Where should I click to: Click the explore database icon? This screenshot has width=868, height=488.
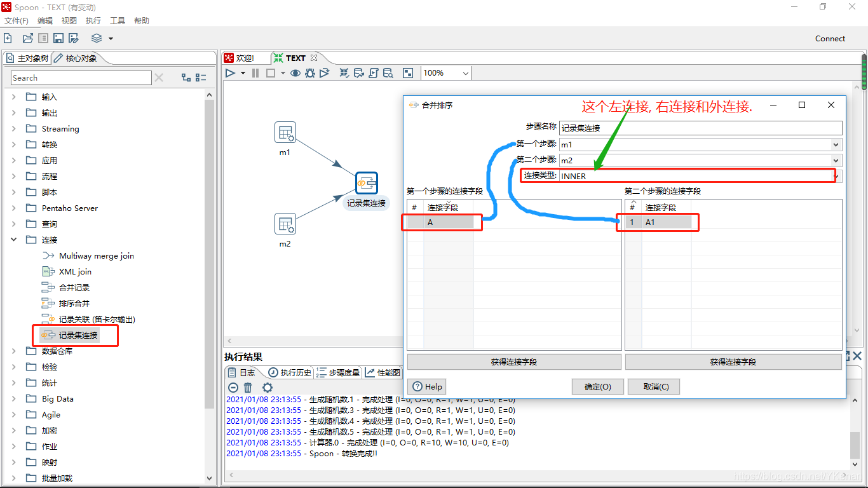click(x=388, y=73)
